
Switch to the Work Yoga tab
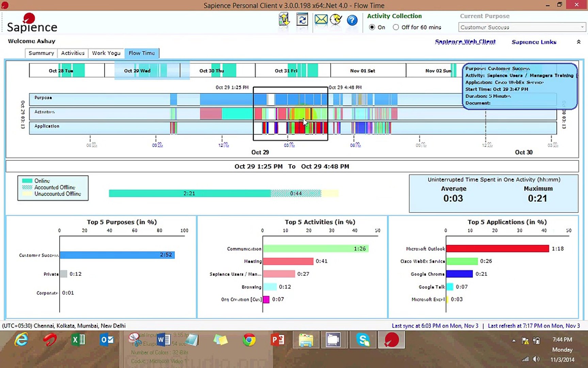click(106, 53)
